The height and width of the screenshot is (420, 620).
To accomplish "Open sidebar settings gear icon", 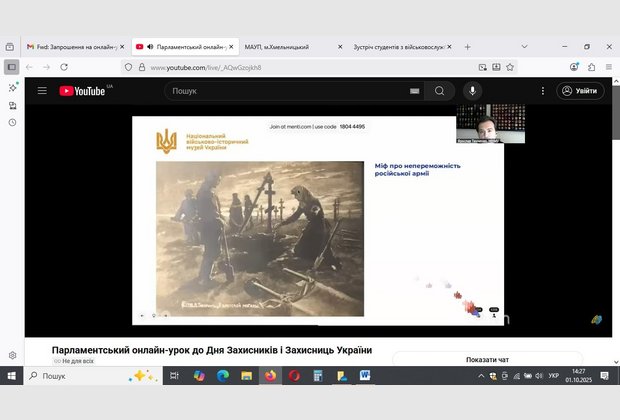I will tap(12, 355).
